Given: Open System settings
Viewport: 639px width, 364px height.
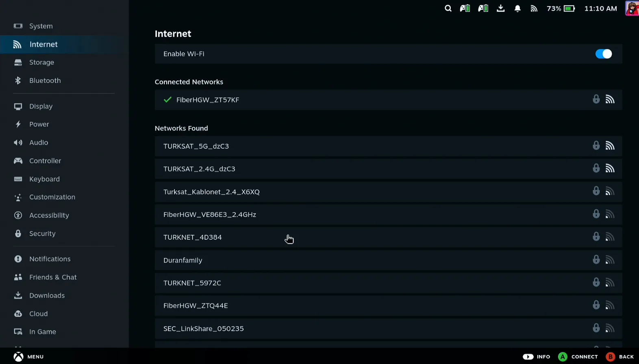Looking at the screenshot, I should click(64, 26).
